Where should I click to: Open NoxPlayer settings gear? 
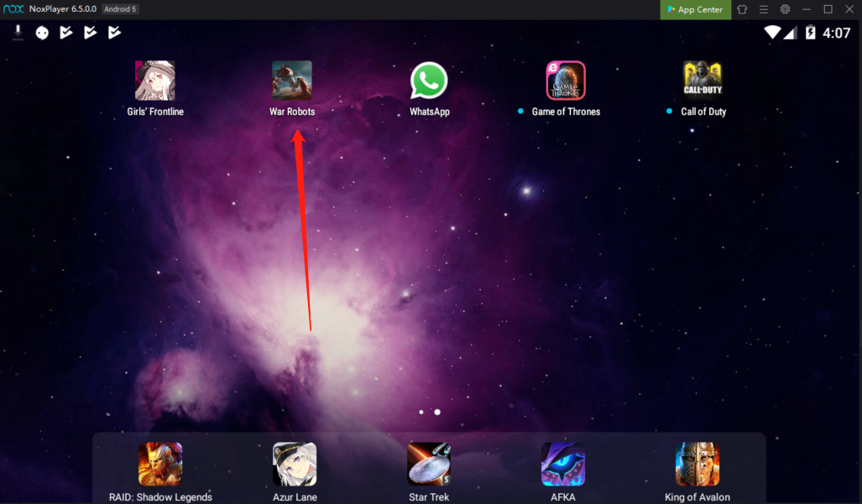[785, 9]
